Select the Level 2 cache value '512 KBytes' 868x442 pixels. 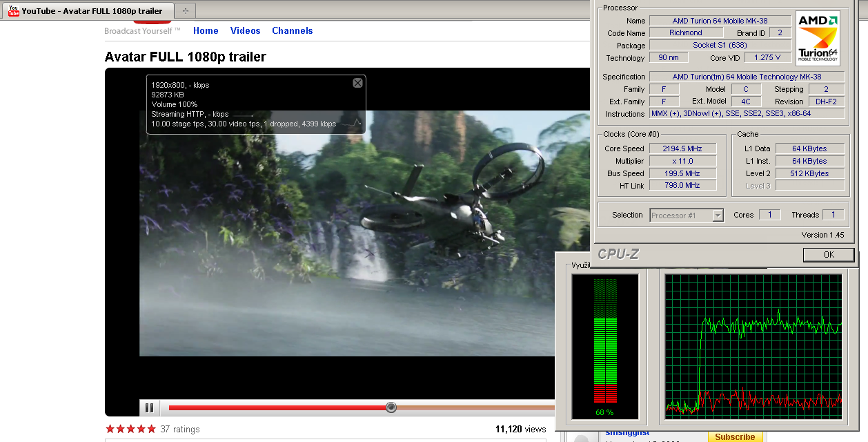[x=810, y=173]
